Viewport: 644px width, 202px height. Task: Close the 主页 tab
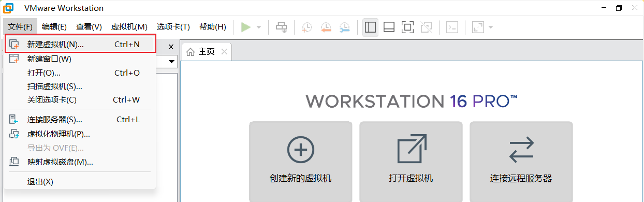(x=224, y=52)
